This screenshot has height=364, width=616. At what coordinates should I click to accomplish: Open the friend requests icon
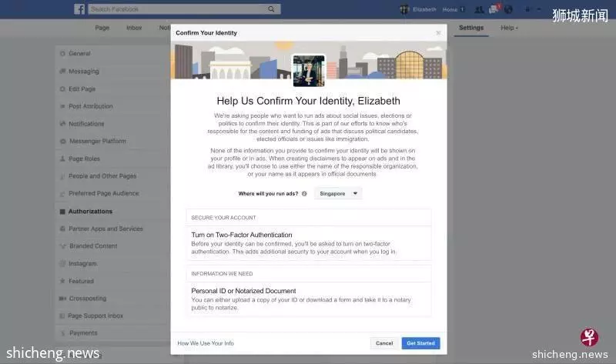pos(479,9)
